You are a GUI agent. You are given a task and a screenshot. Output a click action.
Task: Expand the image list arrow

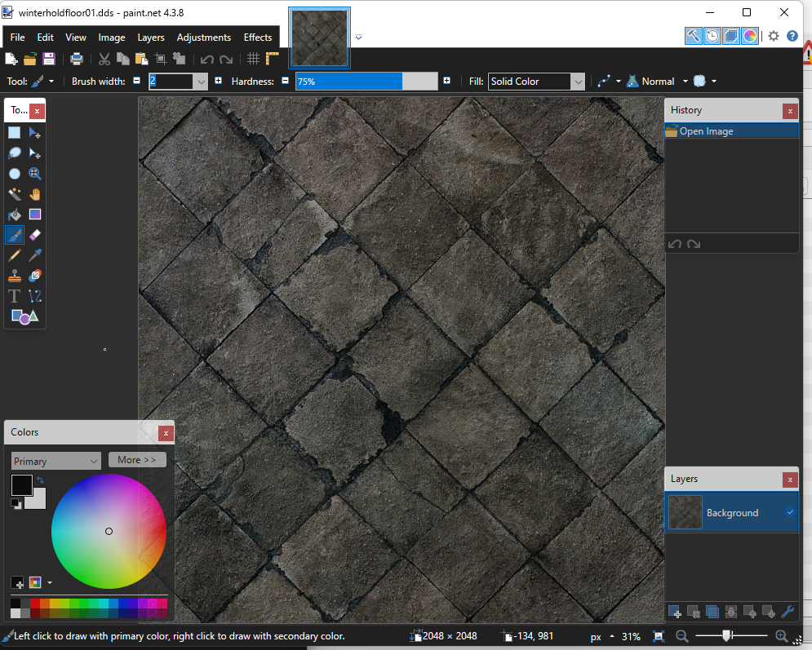click(x=358, y=37)
